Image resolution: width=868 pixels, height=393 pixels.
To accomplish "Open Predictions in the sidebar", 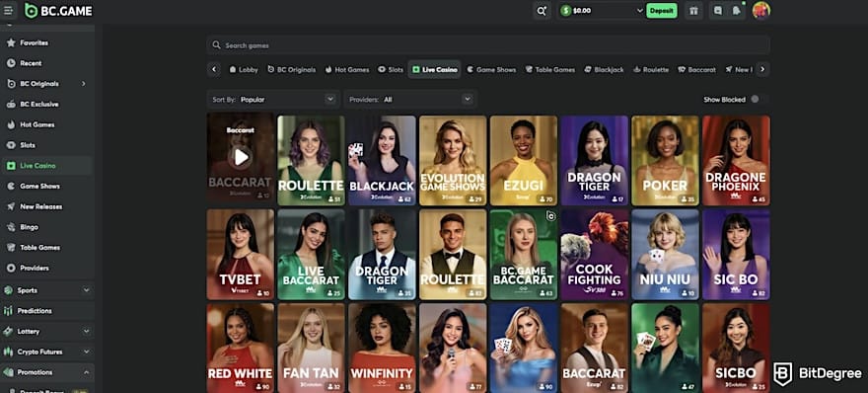I will [x=47, y=311].
